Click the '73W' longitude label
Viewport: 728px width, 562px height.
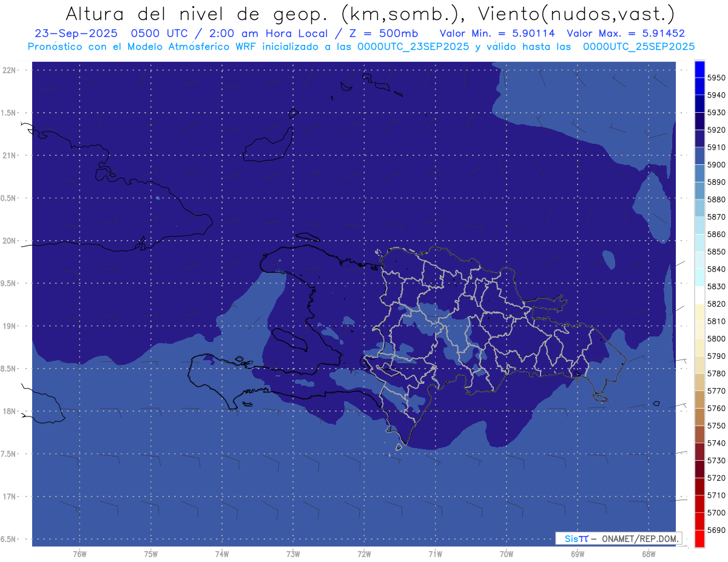pyautogui.click(x=293, y=554)
